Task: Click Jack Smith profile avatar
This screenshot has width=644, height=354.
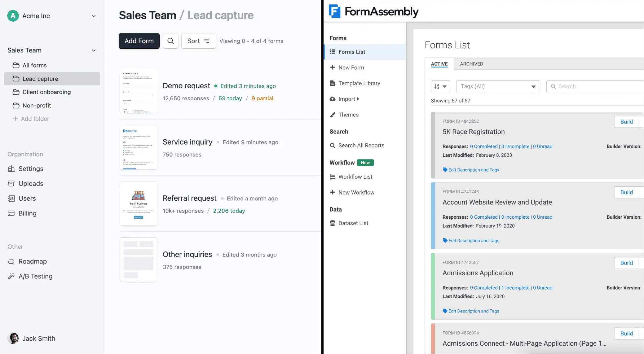Action: tap(13, 338)
